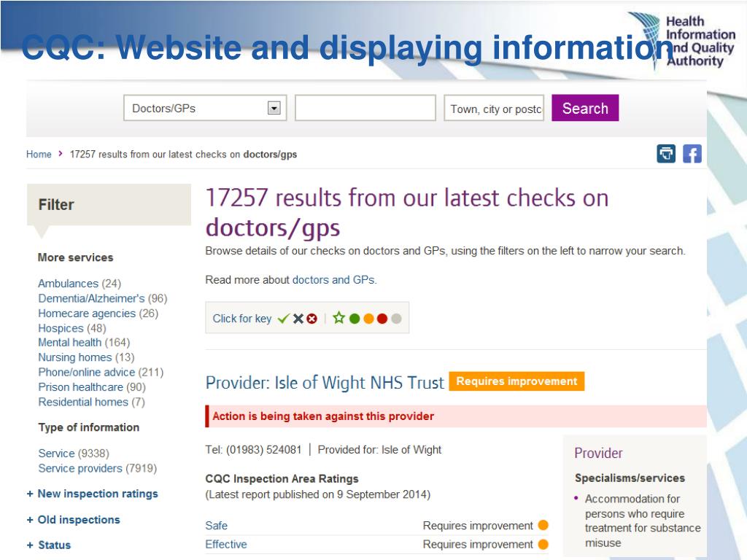Click the Type of information heading

point(88,427)
